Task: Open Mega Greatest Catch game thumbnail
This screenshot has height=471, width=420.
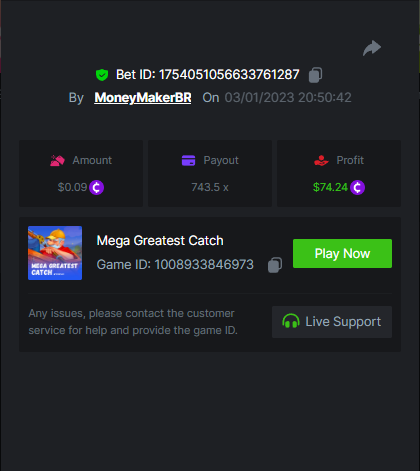Action: [x=55, y=253]
